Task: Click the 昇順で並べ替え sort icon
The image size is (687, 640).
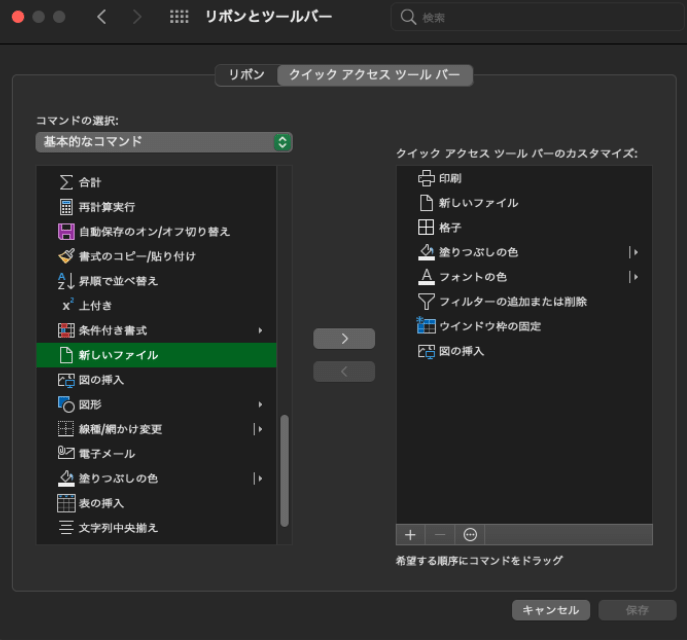Action: (66, 281)
